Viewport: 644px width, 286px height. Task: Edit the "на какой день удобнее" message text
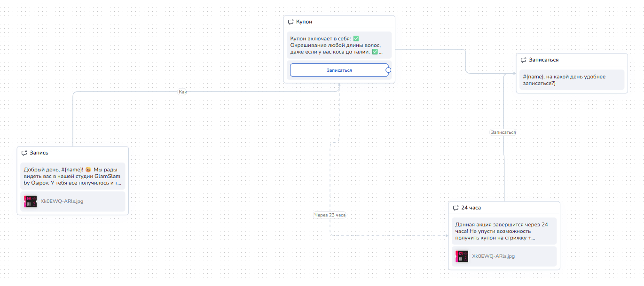click(572, 80)
